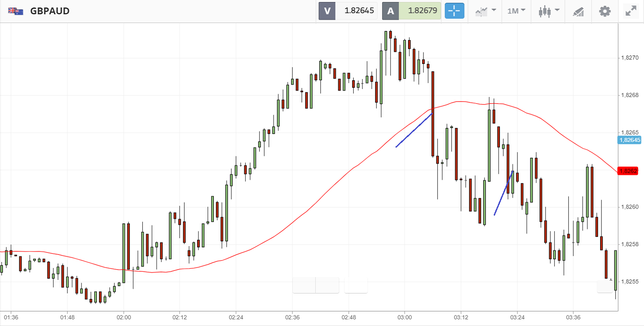Click the V sell button
The image size is (644, 326).
click(x=327, y=11)
